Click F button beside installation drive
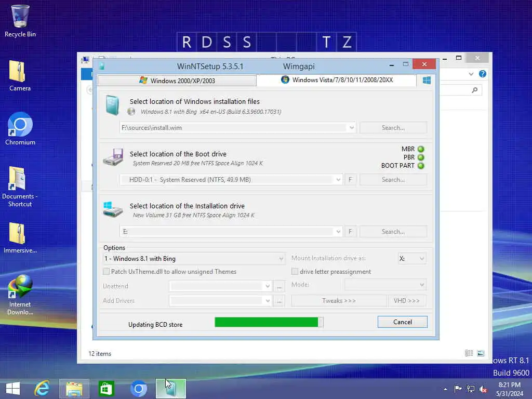Screen dimensions: 532x399 351,232
